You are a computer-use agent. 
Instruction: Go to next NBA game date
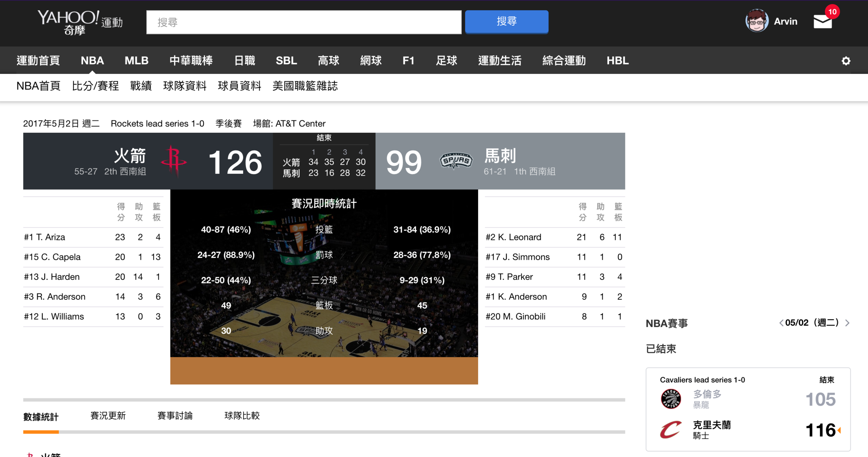[848, 323]
